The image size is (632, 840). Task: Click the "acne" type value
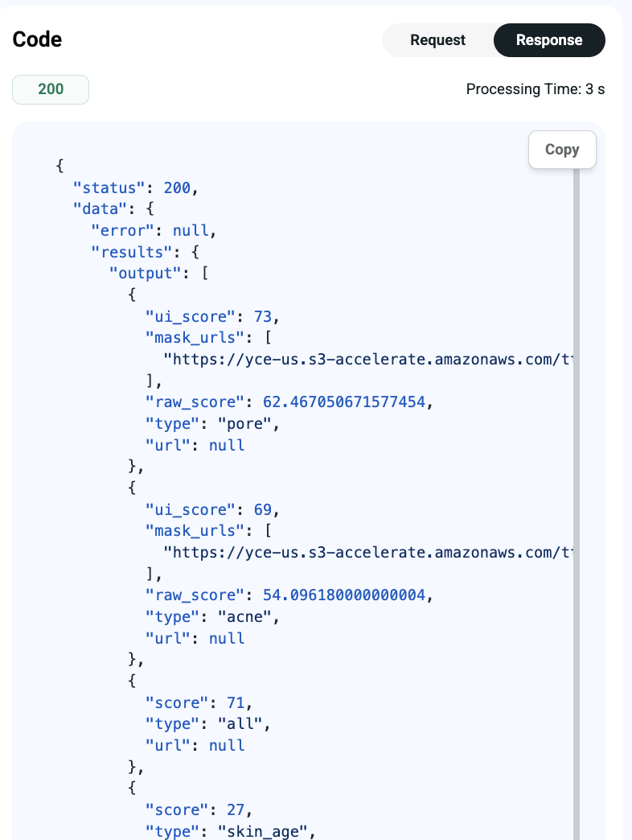(x=244, y=616)
